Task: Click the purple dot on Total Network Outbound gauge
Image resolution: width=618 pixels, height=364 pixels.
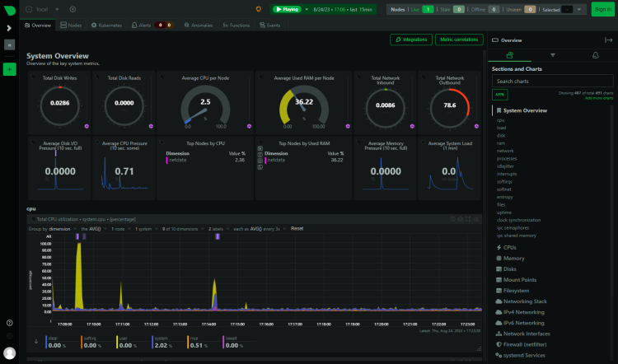Action: click(x=476, y=127)
